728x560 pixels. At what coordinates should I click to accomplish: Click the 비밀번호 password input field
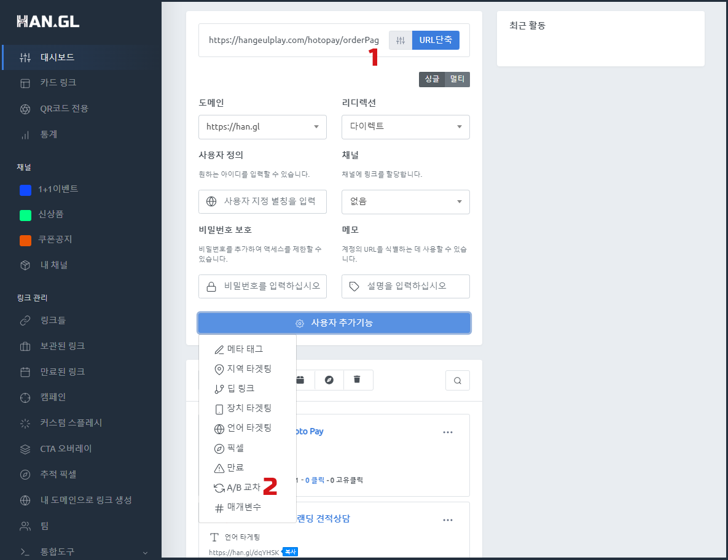tap(262, 286)
